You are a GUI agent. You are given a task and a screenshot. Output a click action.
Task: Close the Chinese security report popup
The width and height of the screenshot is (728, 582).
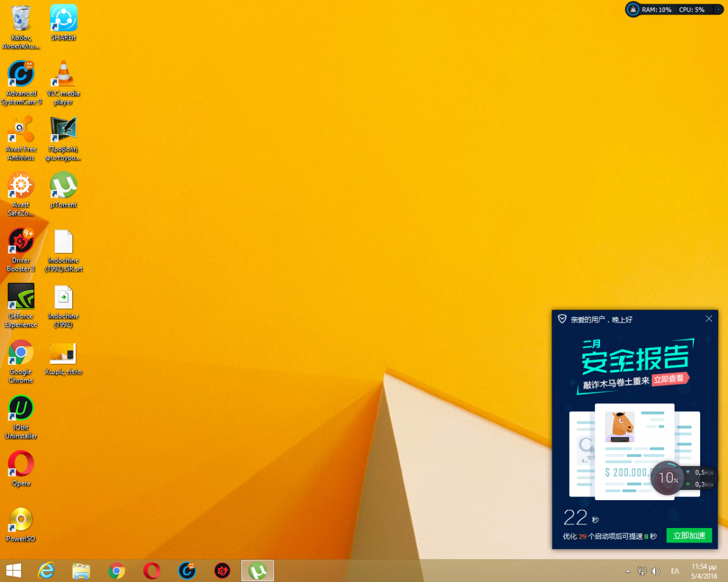tap(709, 319)
